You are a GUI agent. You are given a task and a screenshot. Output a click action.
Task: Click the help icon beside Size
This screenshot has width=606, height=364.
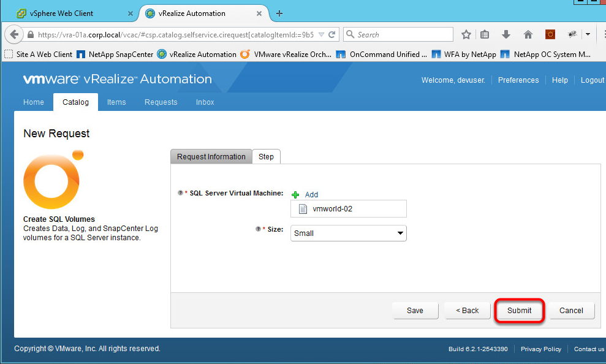258,229
